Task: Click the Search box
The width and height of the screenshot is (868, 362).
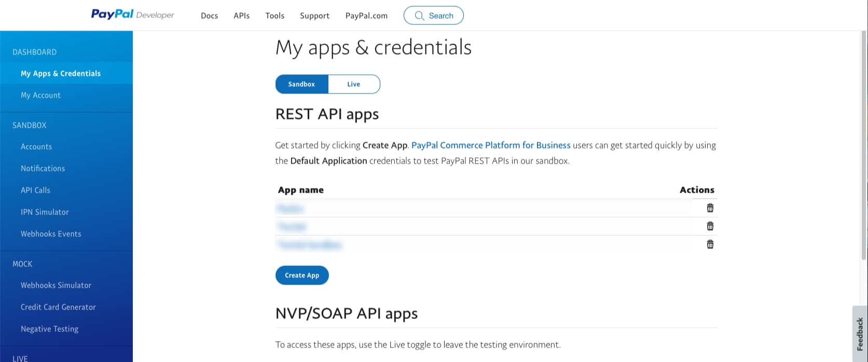Action: coord(433,16)
